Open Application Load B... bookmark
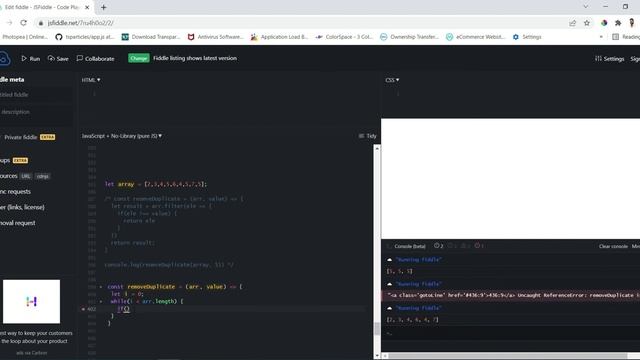 pos(279,37)
